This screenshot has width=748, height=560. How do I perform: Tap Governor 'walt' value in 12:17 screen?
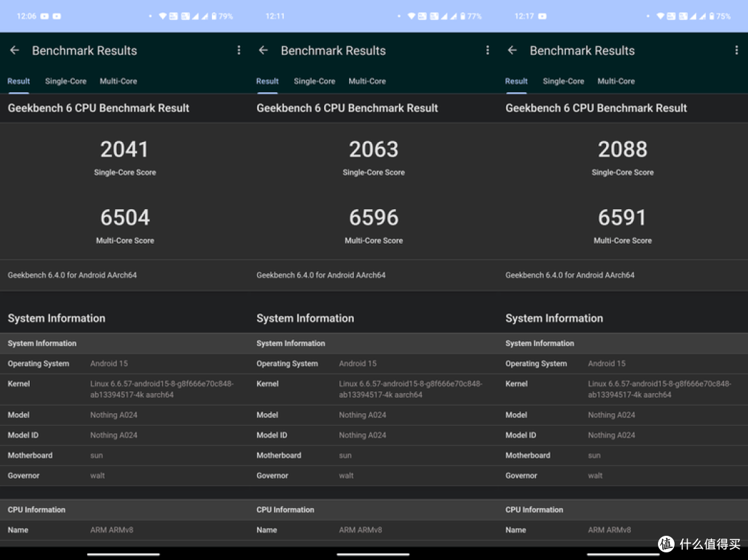[x=596, y=475]
